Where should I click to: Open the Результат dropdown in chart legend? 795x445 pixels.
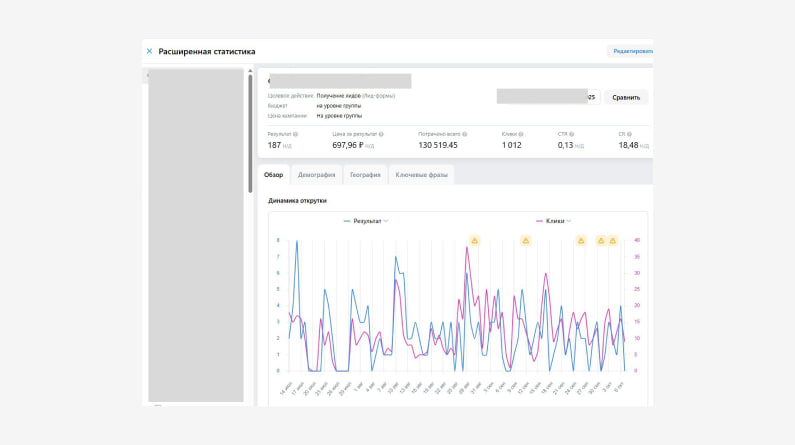(386, 220)
